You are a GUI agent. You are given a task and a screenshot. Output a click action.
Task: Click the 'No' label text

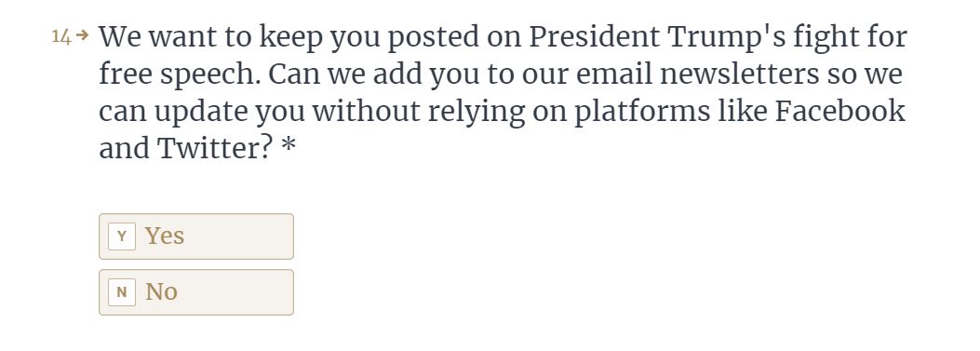coord(161,291)
